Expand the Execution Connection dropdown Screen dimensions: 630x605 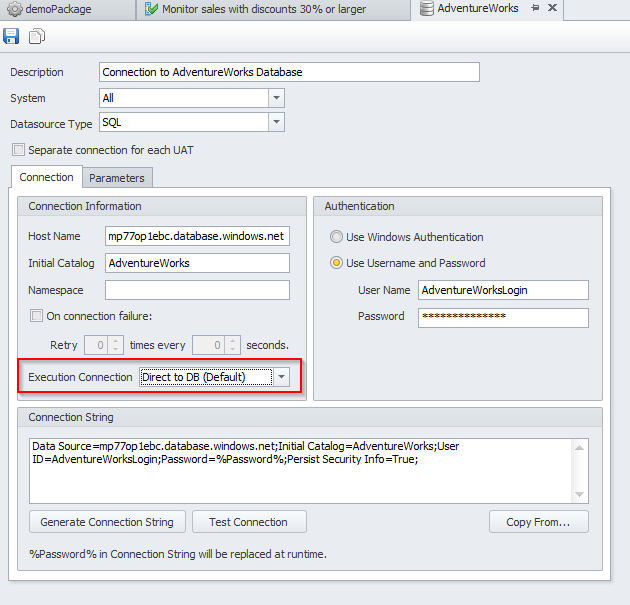pos(281,377)
